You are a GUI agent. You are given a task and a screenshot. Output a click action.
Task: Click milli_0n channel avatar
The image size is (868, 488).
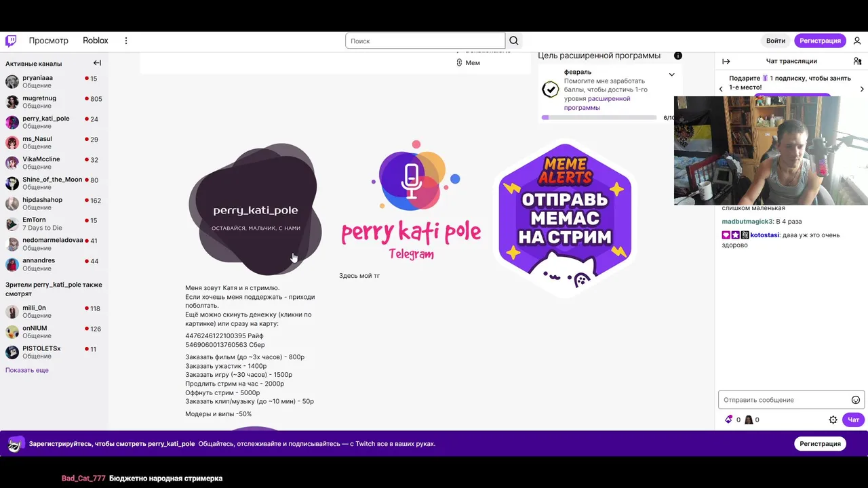pyautogui.click(x=12, y=312)
